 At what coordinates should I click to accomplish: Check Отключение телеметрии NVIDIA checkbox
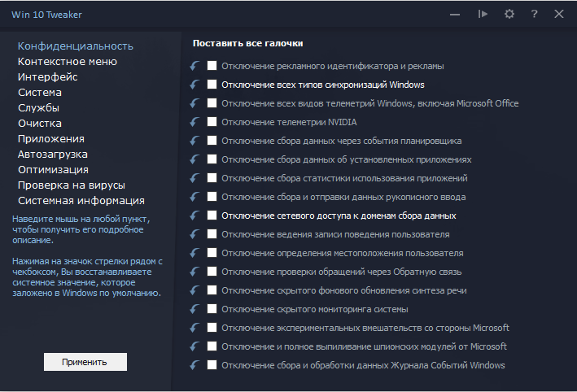tap(212, 122)
